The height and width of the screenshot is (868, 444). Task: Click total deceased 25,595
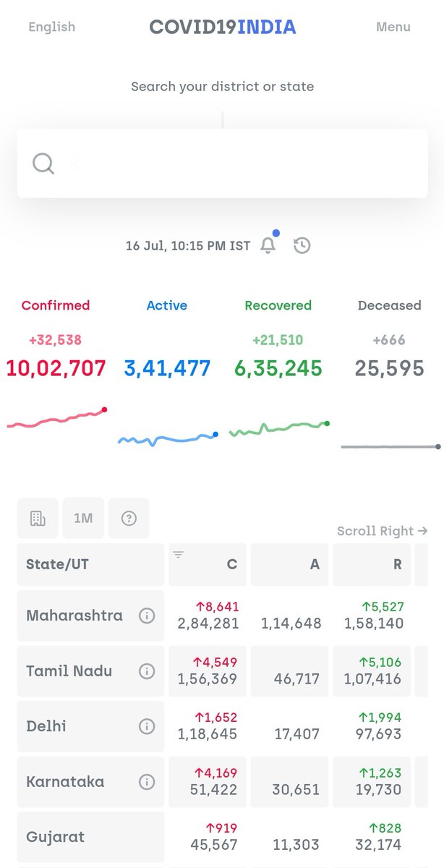(390, 368)
